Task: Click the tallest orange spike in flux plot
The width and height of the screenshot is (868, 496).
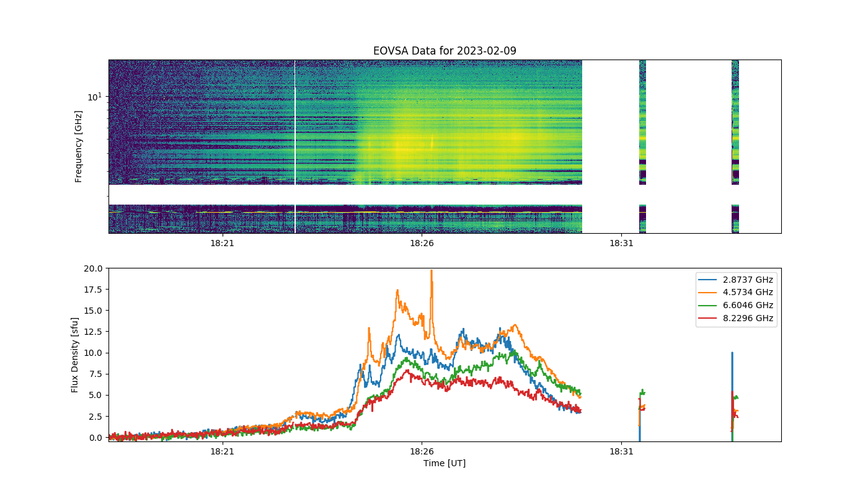Action: point(432,273)
